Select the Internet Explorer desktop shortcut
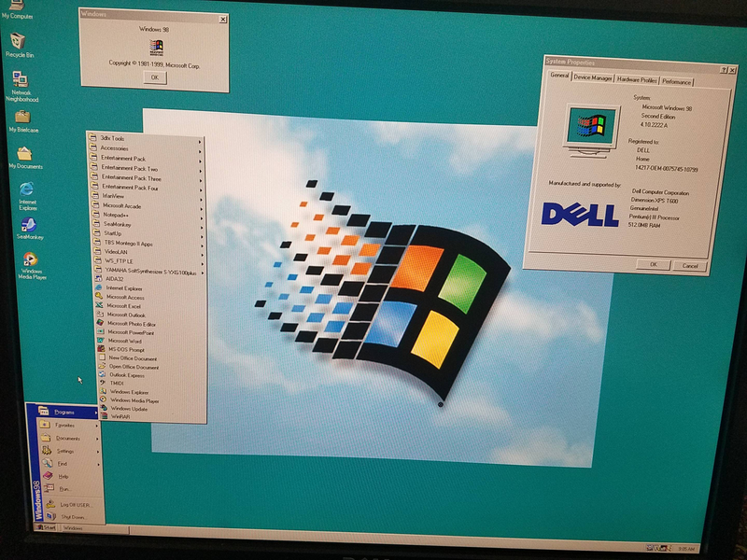 28,196
